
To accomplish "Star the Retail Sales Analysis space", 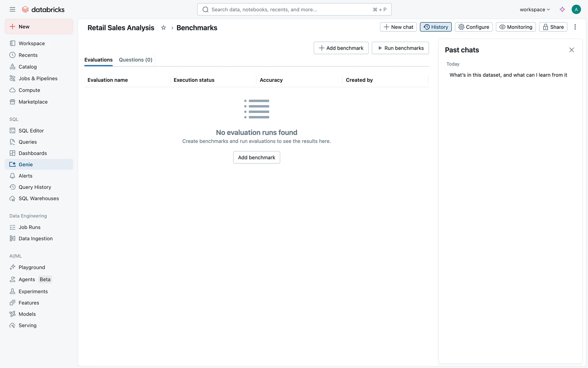I will (164, 28).
